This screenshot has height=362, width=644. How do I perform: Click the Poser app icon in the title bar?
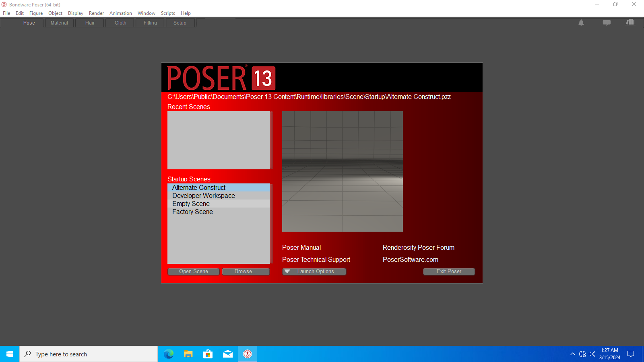click(x=4, y=4)
